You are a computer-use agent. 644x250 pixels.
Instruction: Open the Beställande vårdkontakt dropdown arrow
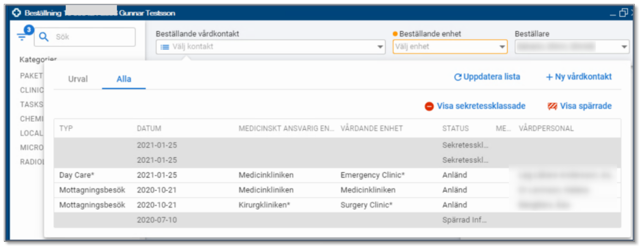(x=380, y=47)
